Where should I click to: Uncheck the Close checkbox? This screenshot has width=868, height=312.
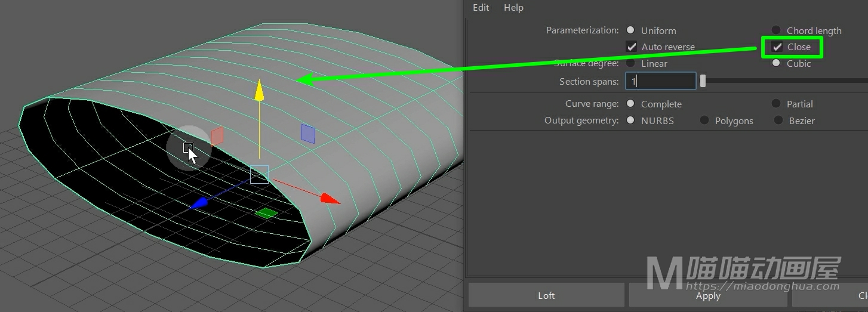[777, 47]
